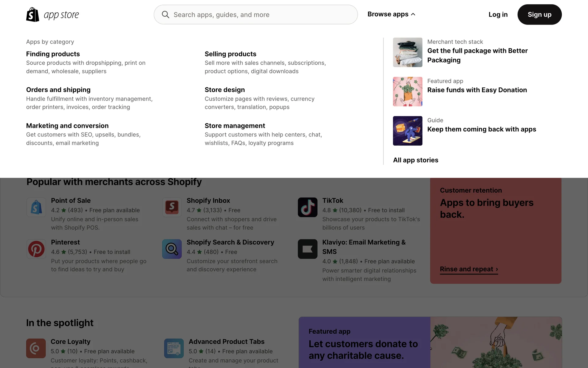
Task: Click the Sign up button
Action: [x=539, y=14]
